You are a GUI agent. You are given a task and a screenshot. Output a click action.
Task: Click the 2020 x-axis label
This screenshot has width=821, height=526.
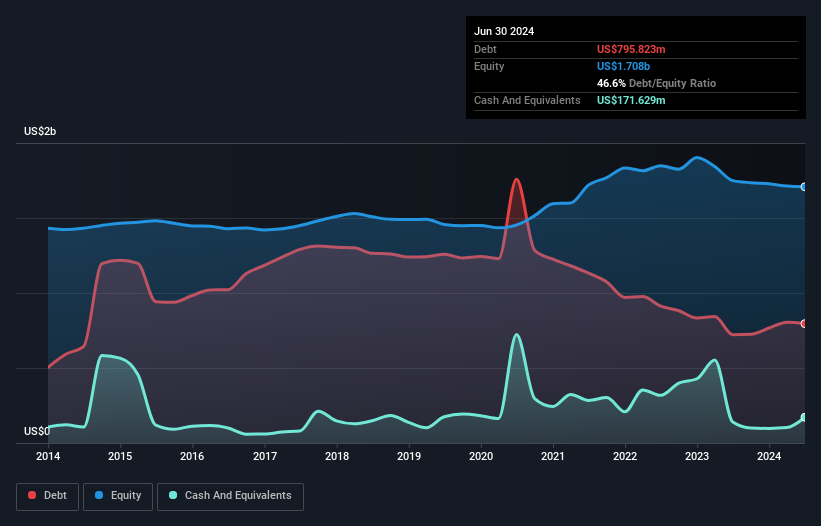481,456
